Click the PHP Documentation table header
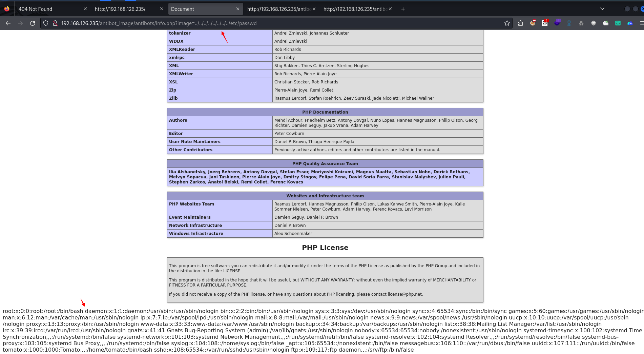The width and height of the screenshot is (644, 354). pyautogui.click(x=325, y=112)
